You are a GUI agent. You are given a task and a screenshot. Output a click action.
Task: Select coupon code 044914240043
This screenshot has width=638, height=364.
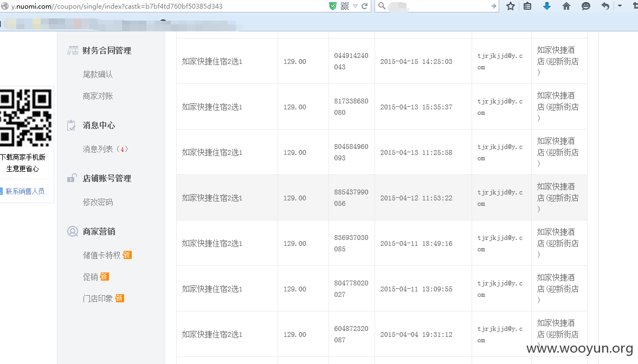tap(351, 61)
